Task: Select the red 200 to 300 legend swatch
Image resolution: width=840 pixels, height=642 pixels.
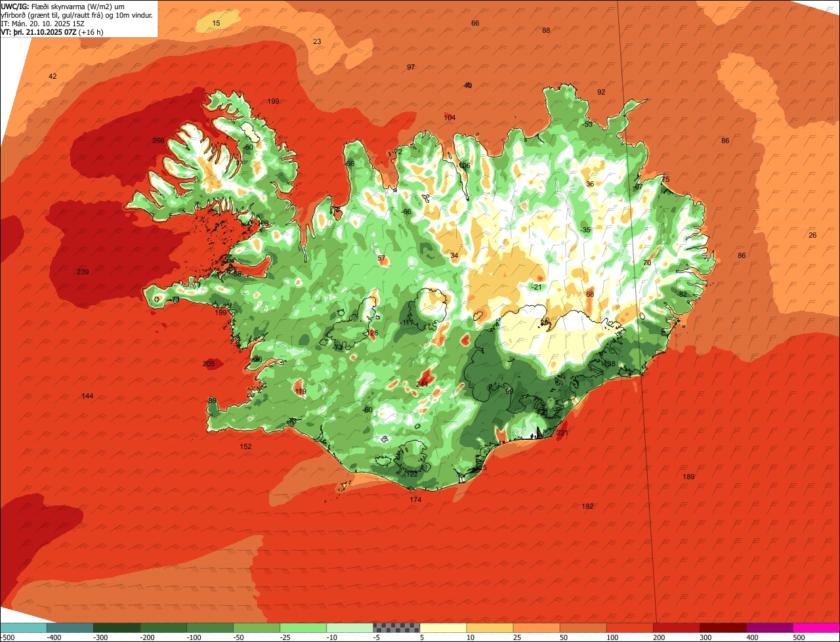Action: pos(676,628)
